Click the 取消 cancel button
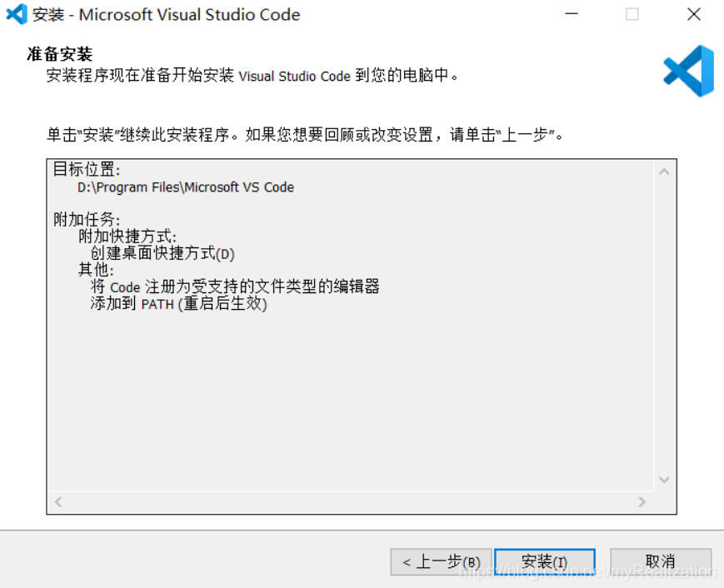Viewport: 724px width, 588px height. tap(660, 561)
